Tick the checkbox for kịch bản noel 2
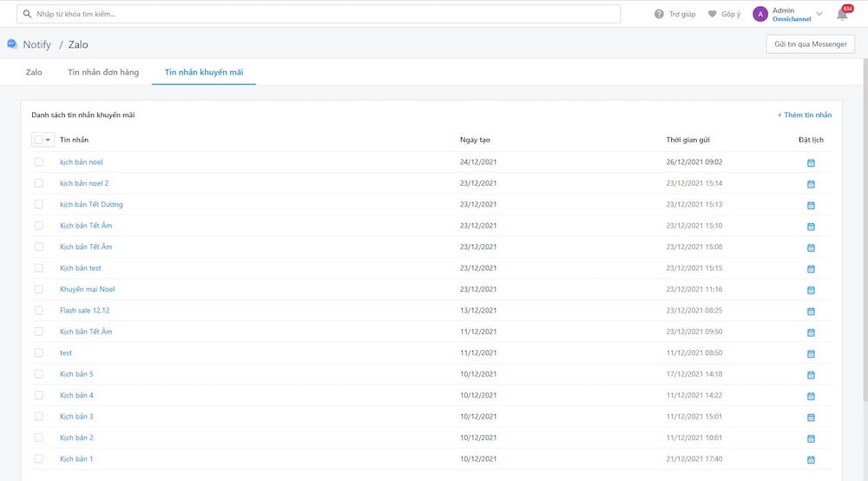Viewport: 868px width, 481px height. pos(38,183)
